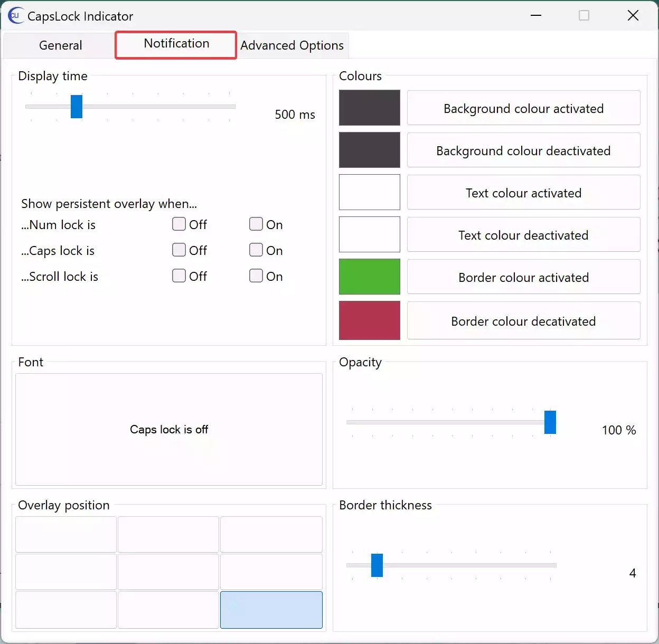The width and height of the screenshot is (659, 644).
Task: Select the bottom-right overlay position cell
Action: coord(271,610)
